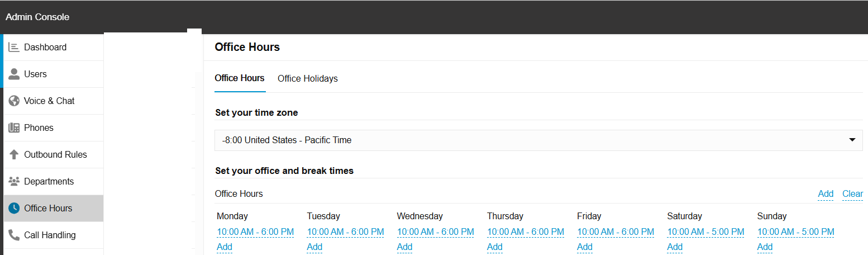Click the Phones fax machine icon
868x255 pixels.
14,128
